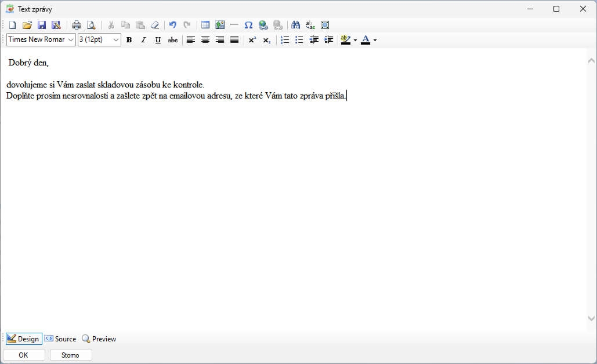This screenshot has height=364, width=597.
Task: Toggle bold formatting
Action: click(129, 40)
